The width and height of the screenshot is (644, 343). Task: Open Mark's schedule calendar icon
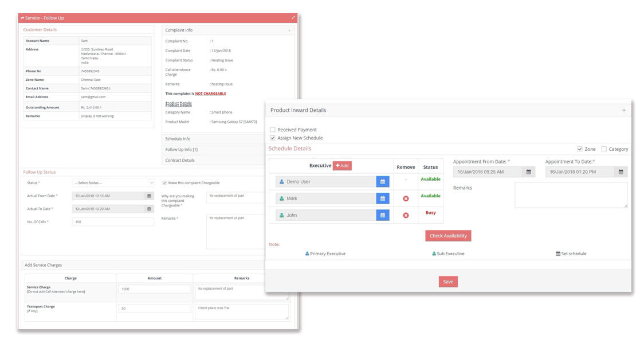coord(382,198)
